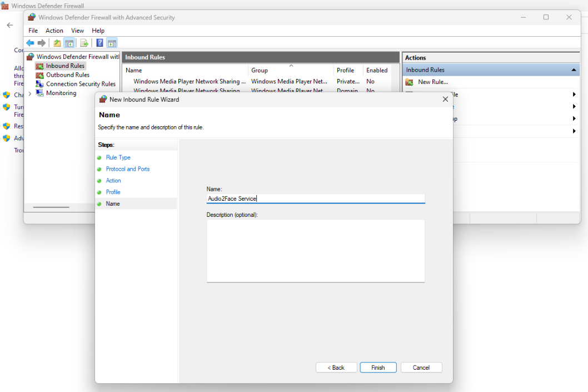Click the Advanced Security window title bar icon
Viewport: 588px width, 392px height.
pos(32,17)
